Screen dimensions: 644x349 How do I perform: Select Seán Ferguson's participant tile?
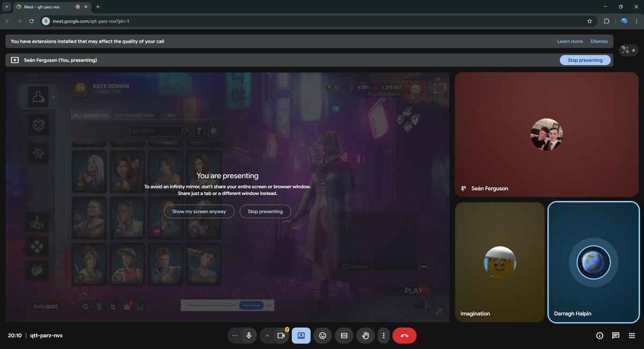click(x=547, y=135)
